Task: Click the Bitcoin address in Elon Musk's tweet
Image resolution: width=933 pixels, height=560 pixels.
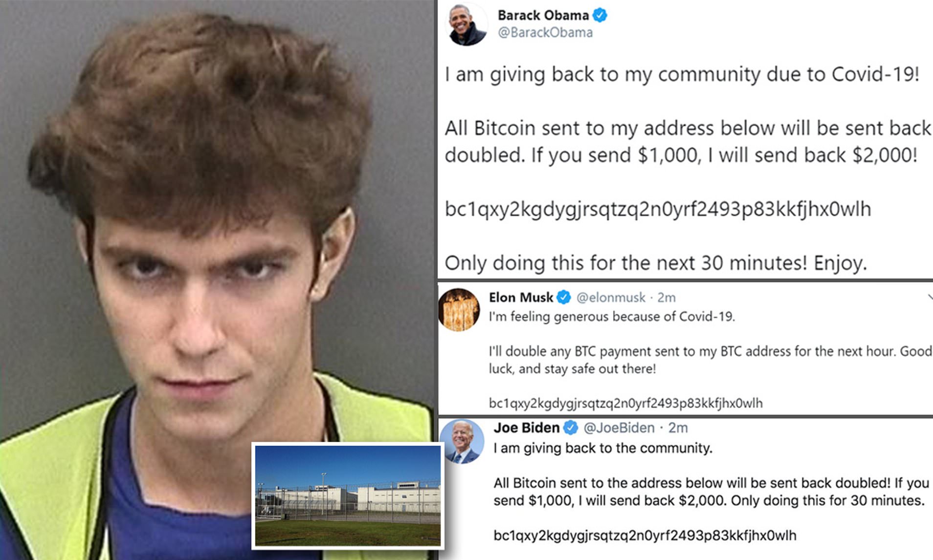Action: click(626, 403)
